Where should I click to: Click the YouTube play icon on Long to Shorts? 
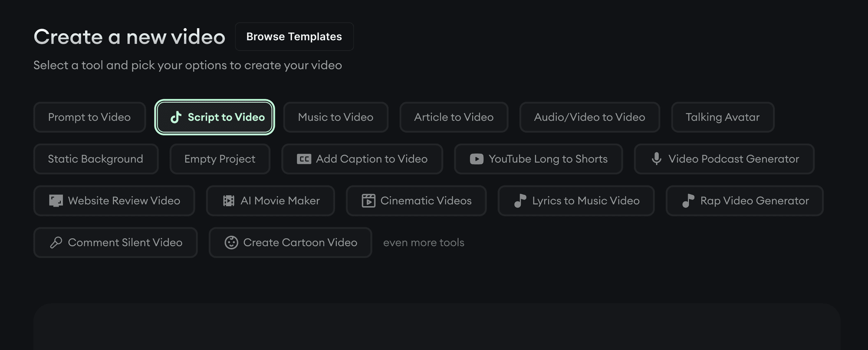[x=477, y=159]
